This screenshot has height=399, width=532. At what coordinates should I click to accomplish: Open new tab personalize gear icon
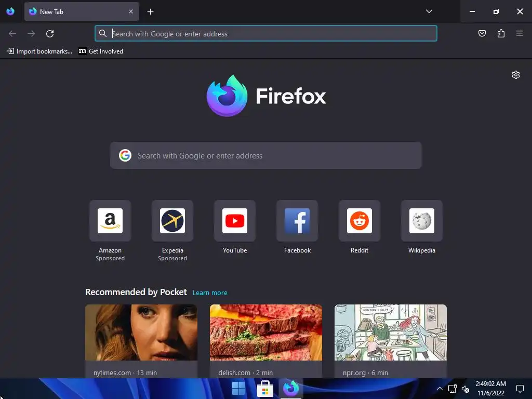(516, 75)
